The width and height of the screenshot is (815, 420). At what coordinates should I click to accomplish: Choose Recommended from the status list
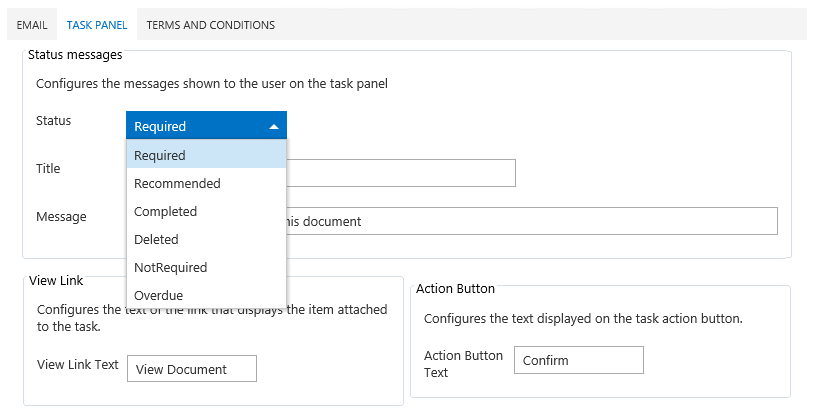[206, 183]
